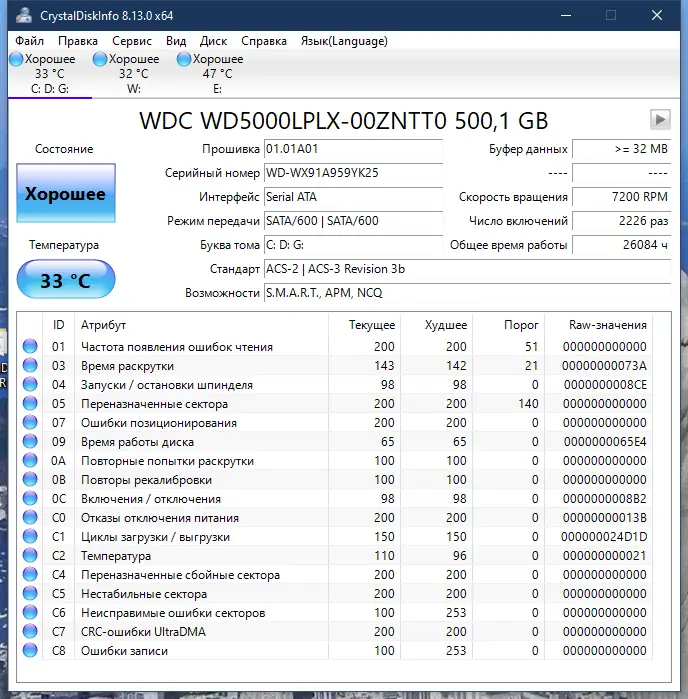This screenshot has height=699, width=688.
Task: Select the Переназначенные сектора attribute name
Action: point(154,404)
